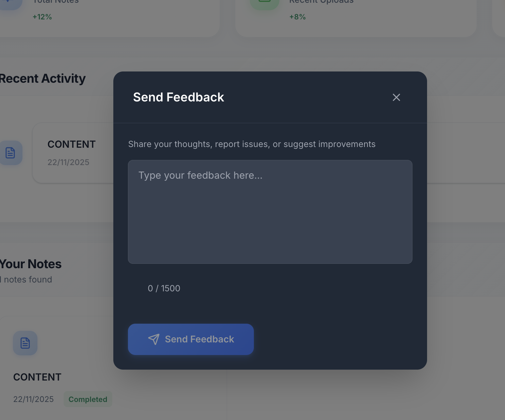Image resolution: width=505 pixels, height=420 pixels.
Task: Click the 0 / 1500 character counter
Action: point(164,288)
